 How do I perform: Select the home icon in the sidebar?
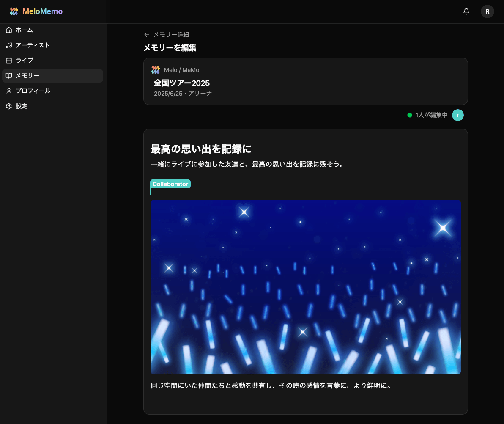click(x=8, y=30)
